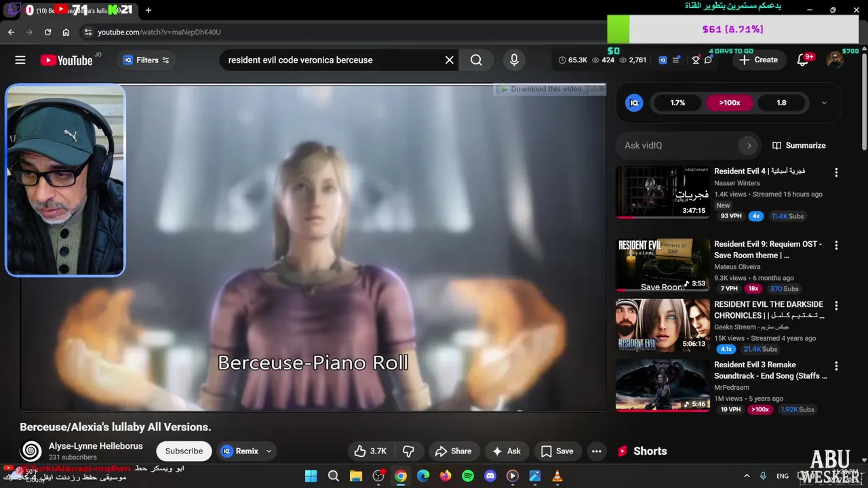Open a new browser tab
The width and height of the screenshot is (868, 488).
point(149,10)
